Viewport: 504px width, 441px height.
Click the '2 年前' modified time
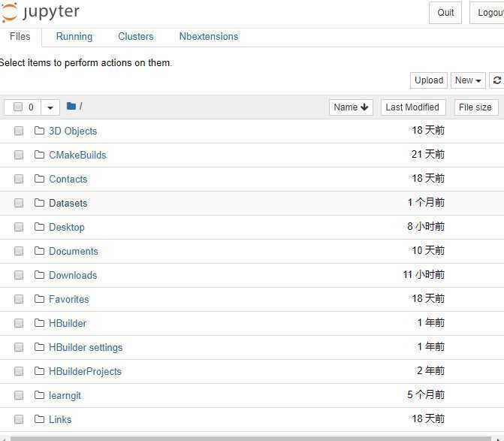click(x=430, y=371)
